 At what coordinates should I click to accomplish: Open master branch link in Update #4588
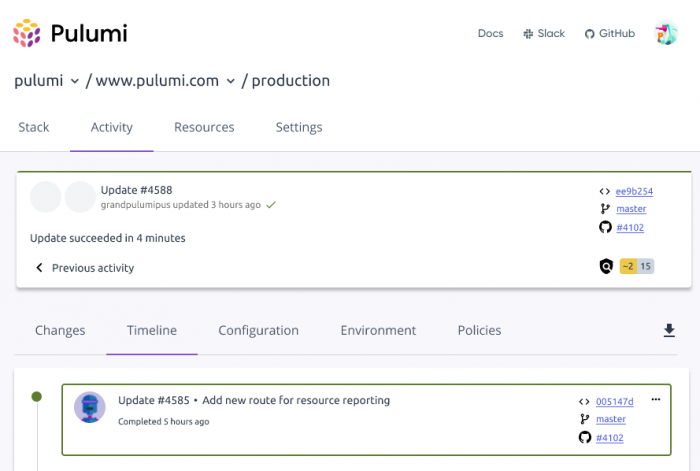coord(631,208)
